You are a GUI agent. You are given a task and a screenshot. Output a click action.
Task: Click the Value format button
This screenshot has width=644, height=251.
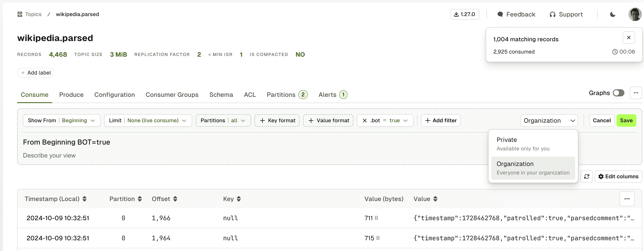click(x=328, y=120)
